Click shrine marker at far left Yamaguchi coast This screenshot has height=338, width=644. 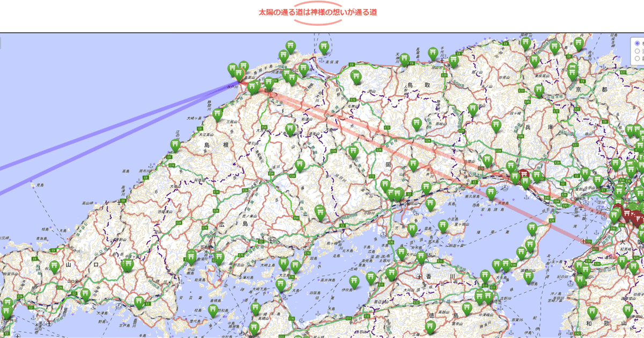click(x=7, y=304)
